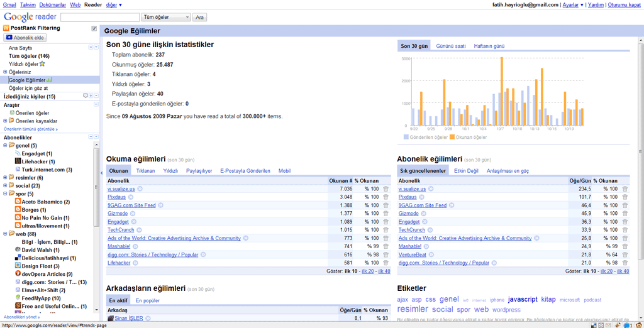This screenshot has height=328, width=644.
Task: Select the Paylaşılıyor reading trends tab
Action: pyautogui.click(x=199, y=171)
